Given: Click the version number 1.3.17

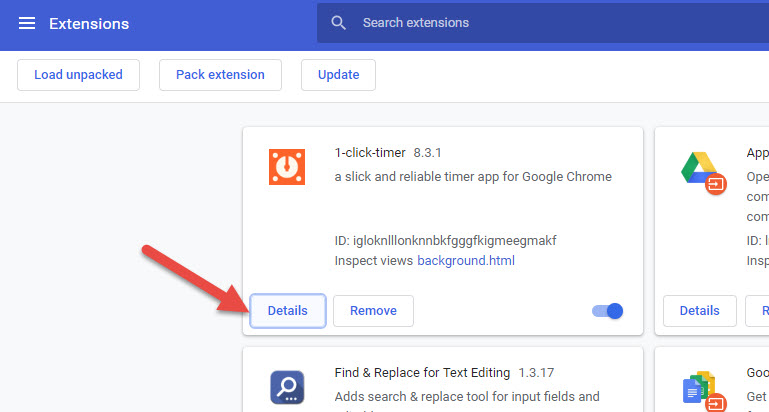Looking at the screenshot, I should point(536,373).
